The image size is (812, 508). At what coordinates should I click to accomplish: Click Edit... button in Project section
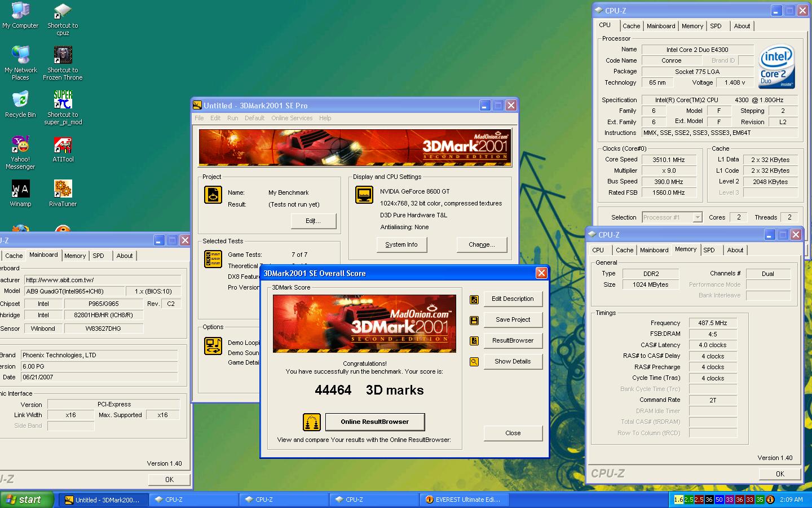click(313, 221)
